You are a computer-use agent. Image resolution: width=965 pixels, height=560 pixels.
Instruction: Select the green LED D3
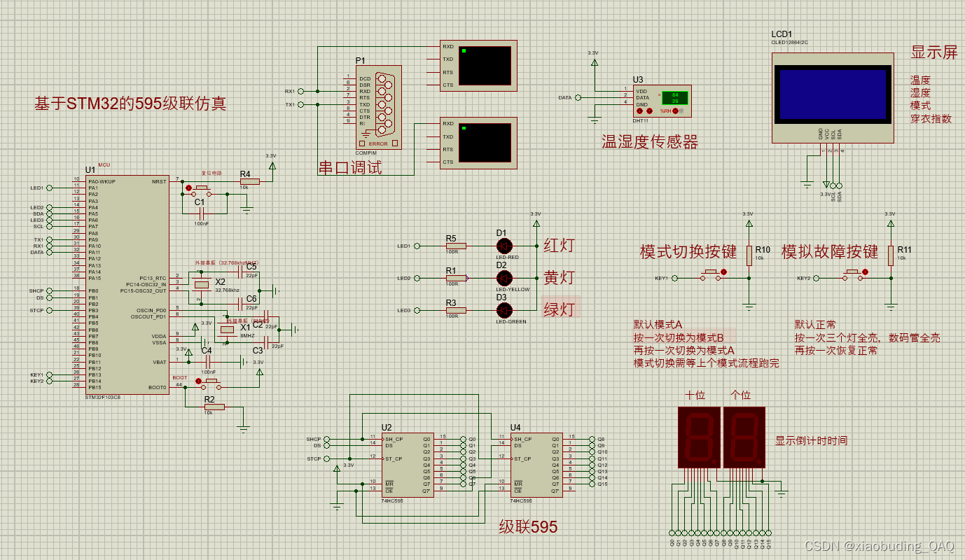tap(504, 310)
